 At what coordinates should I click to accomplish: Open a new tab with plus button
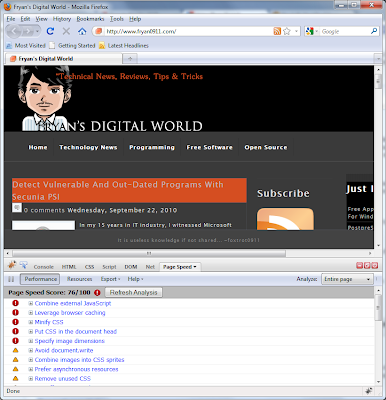pos(130,59)
